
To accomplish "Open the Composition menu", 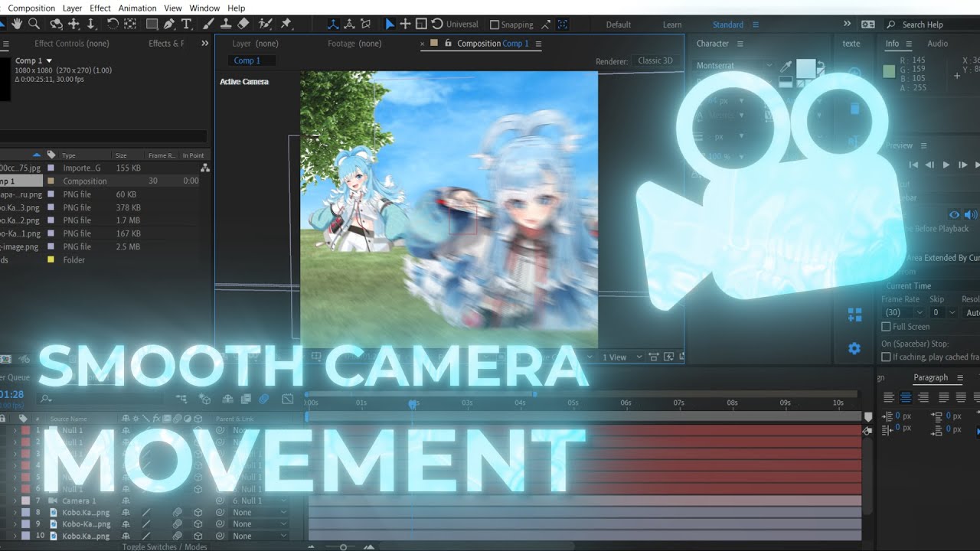I will [x=31, y=8].
